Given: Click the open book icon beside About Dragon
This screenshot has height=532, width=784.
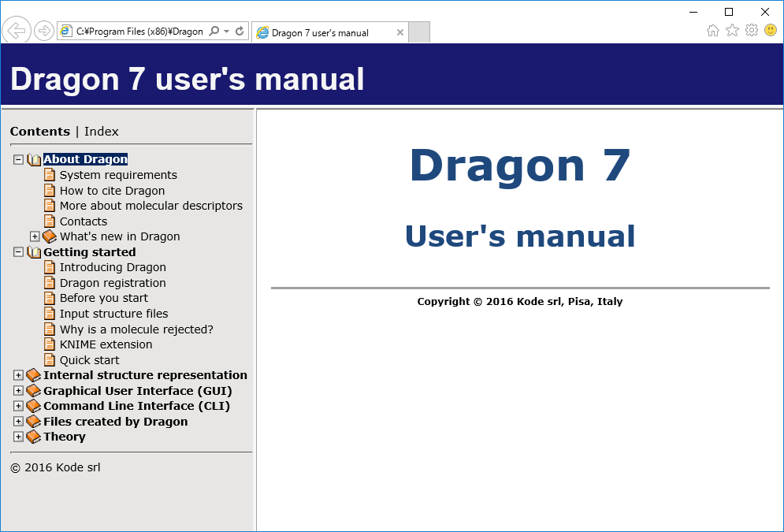Looking at the screenshot, I should [x=34, y=159].
